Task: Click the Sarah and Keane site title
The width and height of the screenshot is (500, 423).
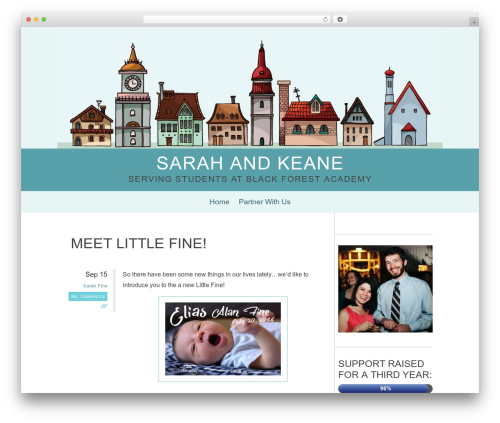Action: click(x=250, y=163)
